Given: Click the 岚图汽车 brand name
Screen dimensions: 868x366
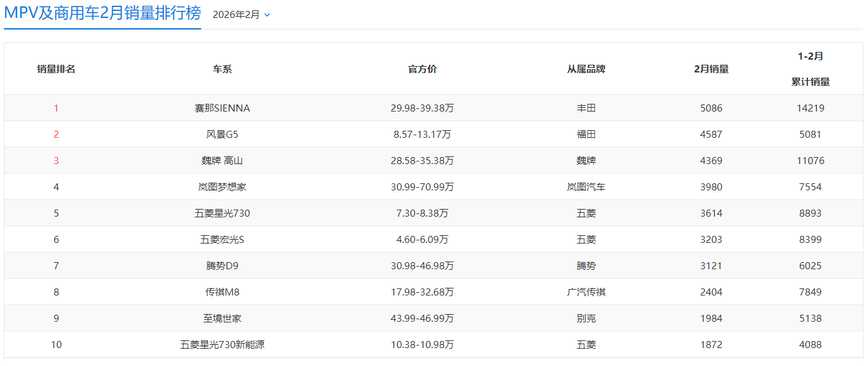Looking at the screenshot, I should tap(586, 187).
